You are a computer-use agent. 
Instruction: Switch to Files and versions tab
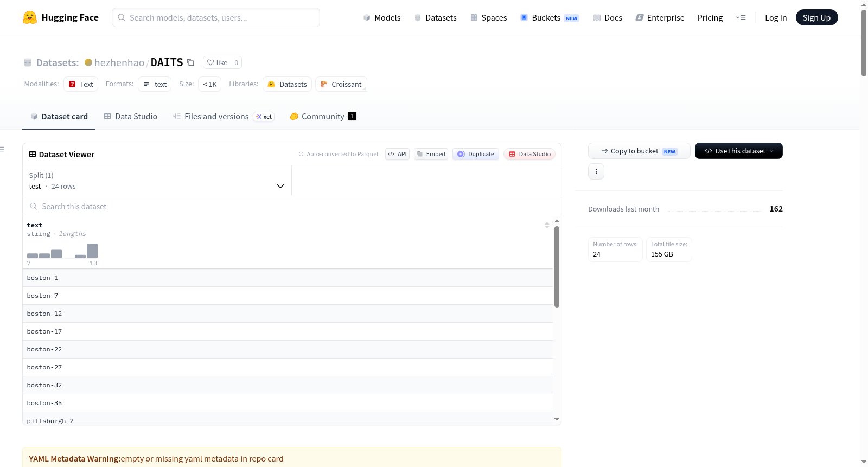pos(224,117)
